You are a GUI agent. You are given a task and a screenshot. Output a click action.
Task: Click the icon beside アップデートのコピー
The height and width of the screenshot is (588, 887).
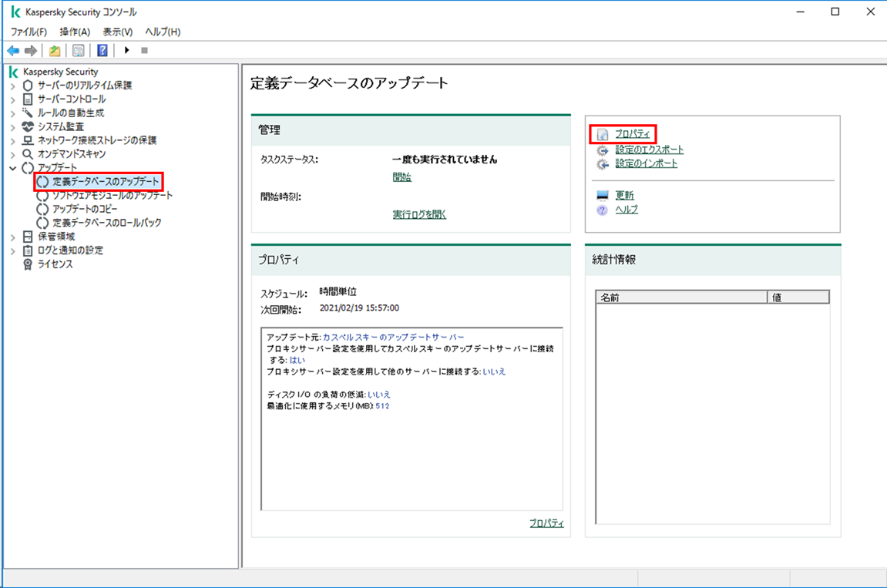click(42, 209)
